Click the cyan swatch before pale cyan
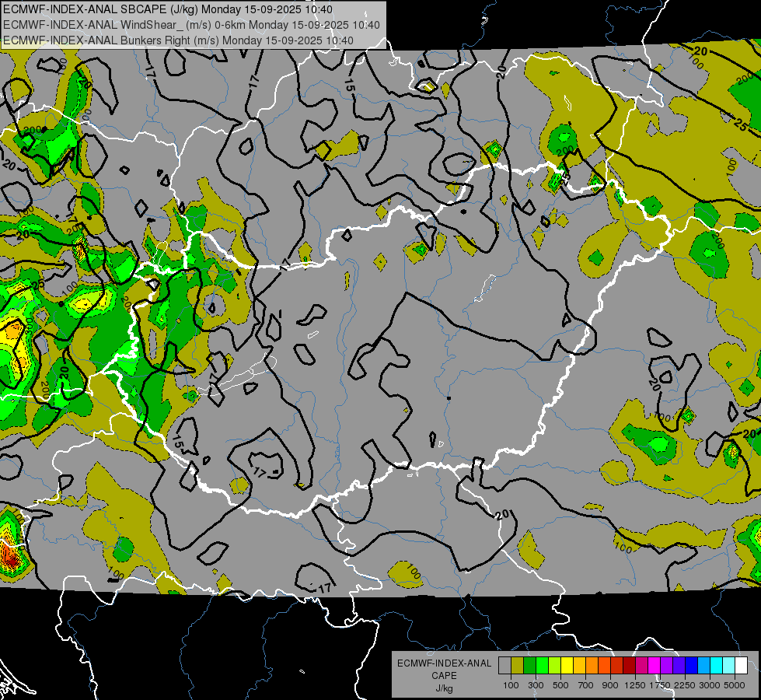 (x=717, y=665)
